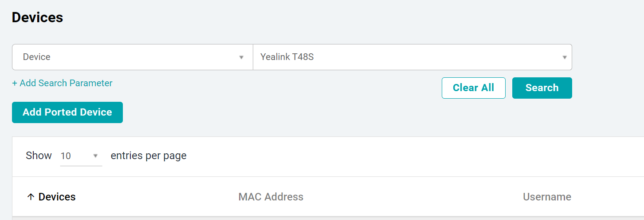Sort by the MAC Address column
The height and width of the screenshot is (220, 644).
click(271, 197)
